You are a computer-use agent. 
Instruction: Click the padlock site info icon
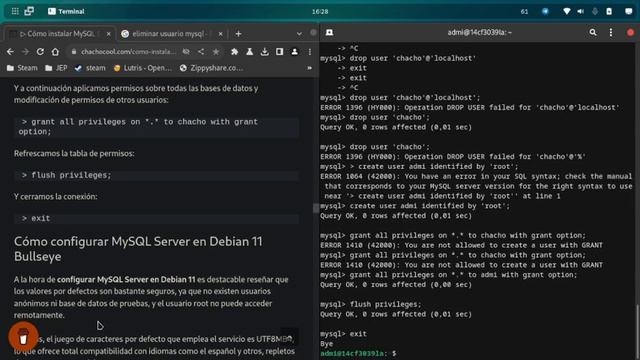[x=74, y=52]
